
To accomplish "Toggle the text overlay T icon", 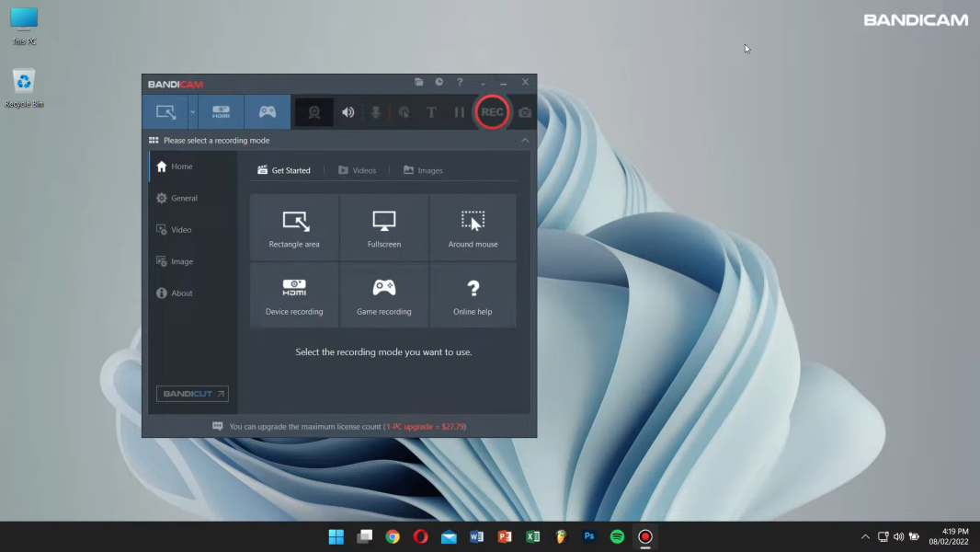I will tap(431, 112).
